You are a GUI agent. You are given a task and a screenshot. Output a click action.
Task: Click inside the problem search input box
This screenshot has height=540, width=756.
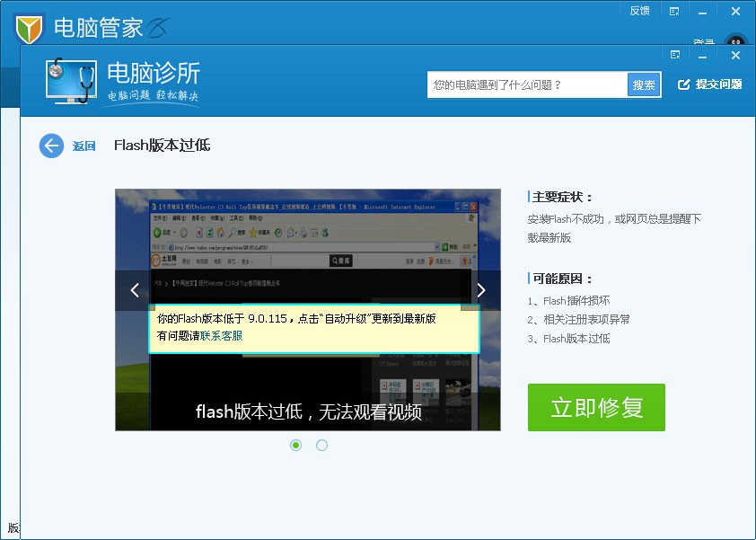coord(521,84)
